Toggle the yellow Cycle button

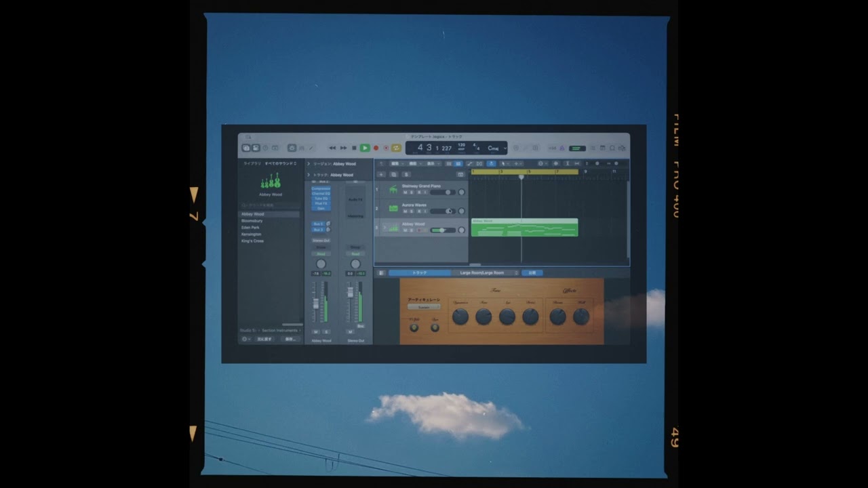[x=396, y=148]
